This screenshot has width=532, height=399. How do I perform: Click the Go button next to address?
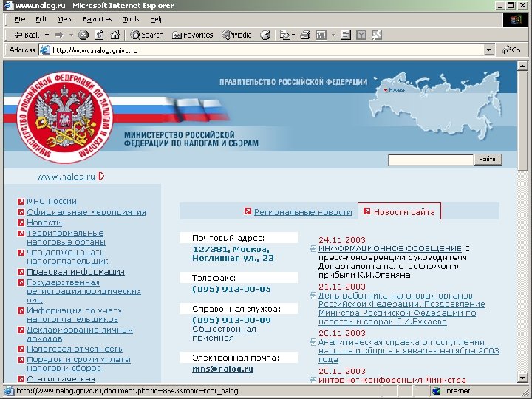[512, 50]
